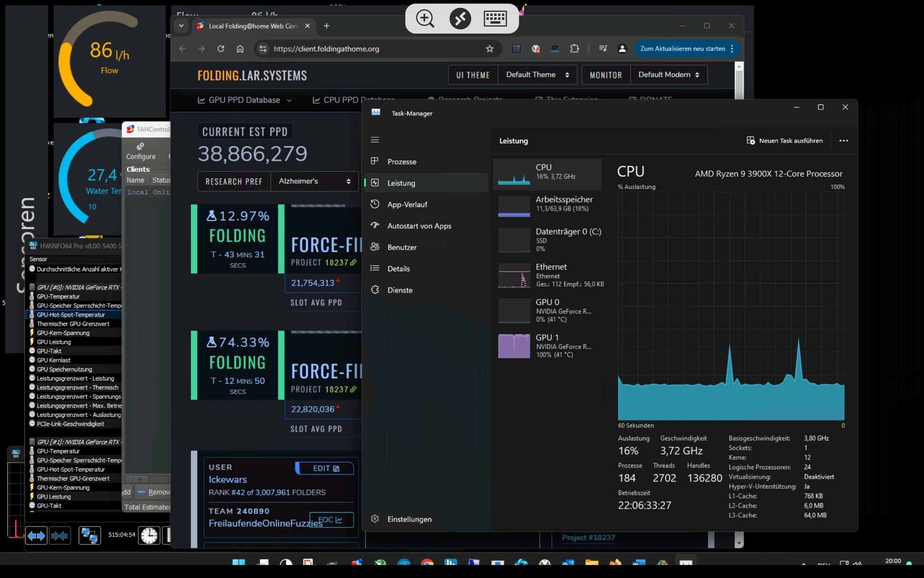This screenshot has height=578, width=924.
Task: Select PCIe-Link-Geschwindigkeit sensor row
Action: pos(75,423)
